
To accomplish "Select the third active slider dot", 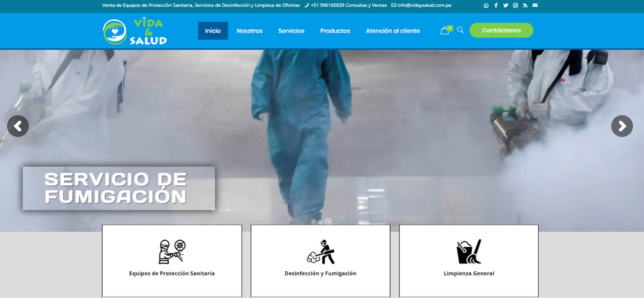I will tap(328, 222).
